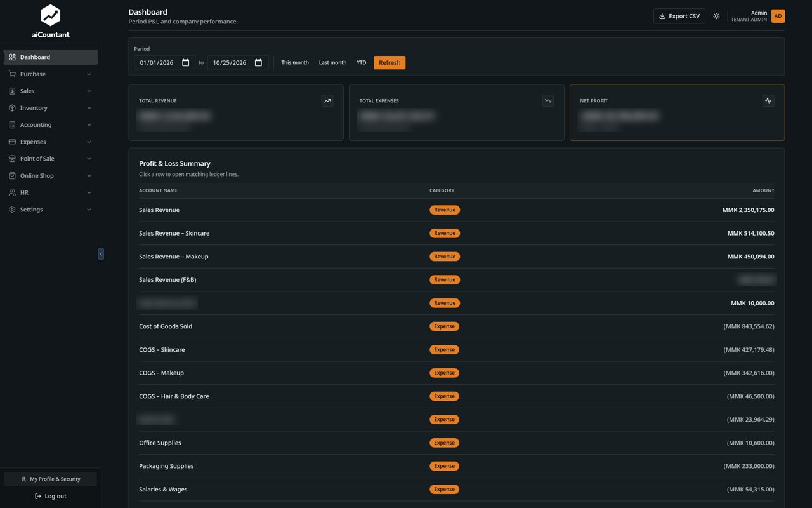Open the Cost of Goods Sold row
This screenshot has height=508, width=812.
pyautogui.click(x=457, y=326)
